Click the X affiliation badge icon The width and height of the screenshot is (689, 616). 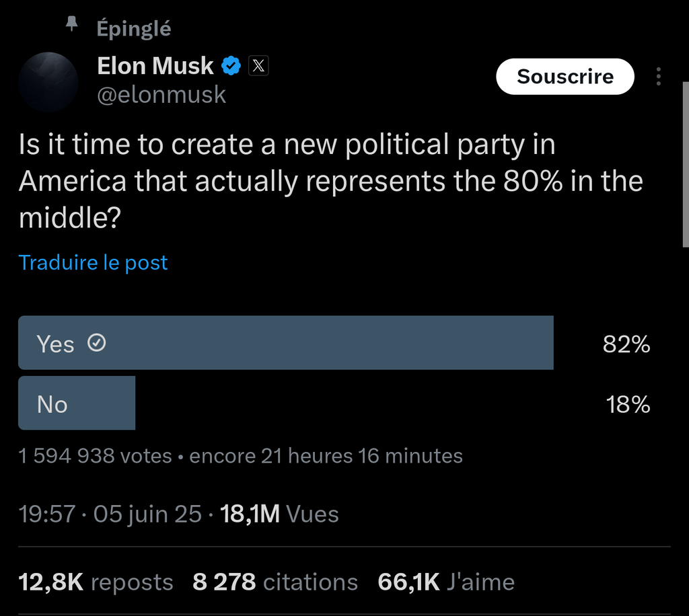click(x=259, y=66)
